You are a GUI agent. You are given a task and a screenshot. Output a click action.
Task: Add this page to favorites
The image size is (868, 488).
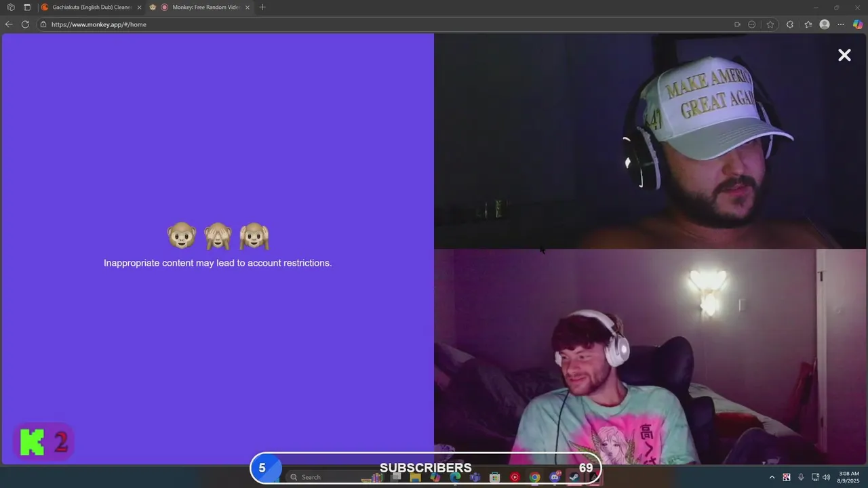[x=770, y=24]
